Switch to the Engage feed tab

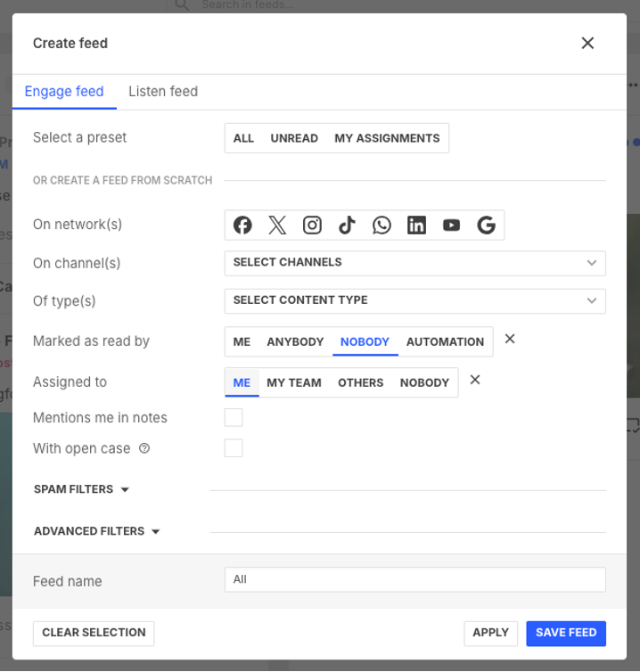tap(64, 92)
